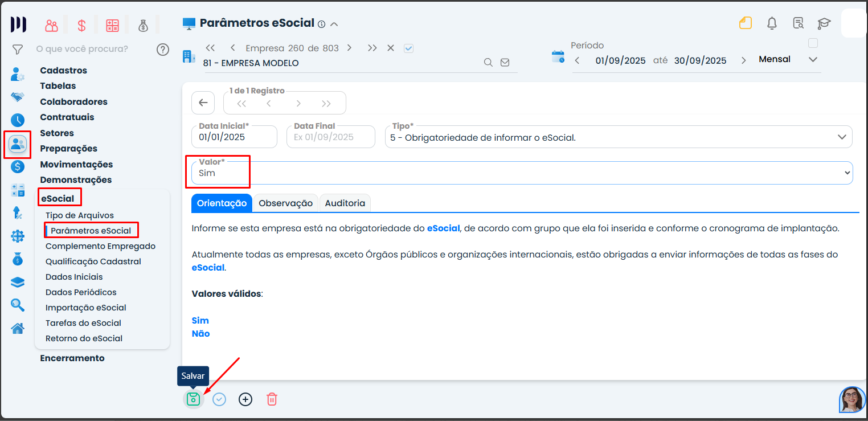Open the gear wheel sidebar module
The image size is (868, 421).
tap(18, 236)
